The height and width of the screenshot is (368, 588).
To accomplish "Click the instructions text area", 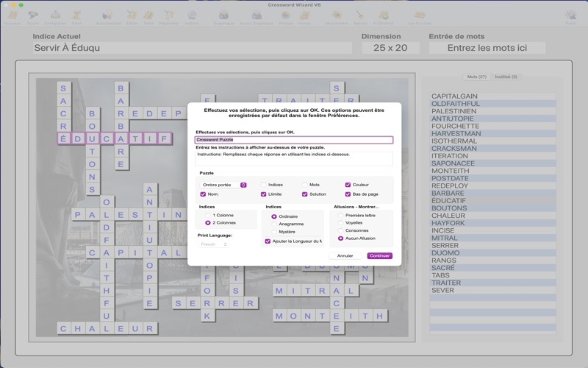I will (294, 158).
